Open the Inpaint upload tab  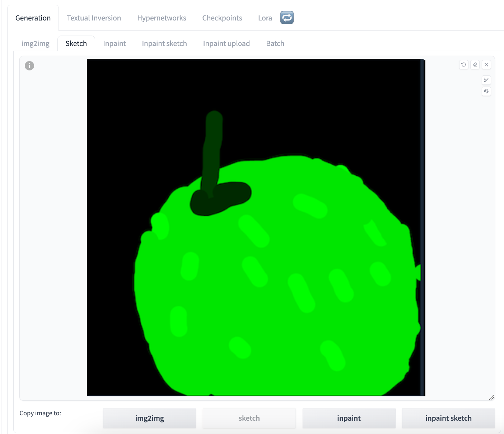226,43
